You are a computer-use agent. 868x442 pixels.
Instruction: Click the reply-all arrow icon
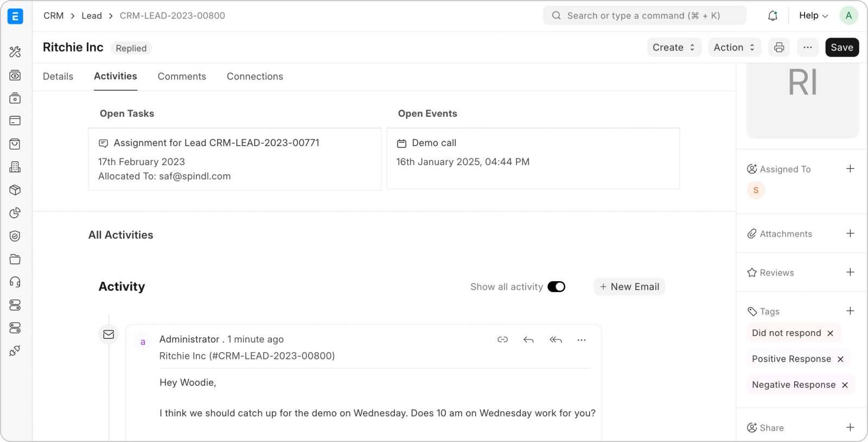coord(556,340)
